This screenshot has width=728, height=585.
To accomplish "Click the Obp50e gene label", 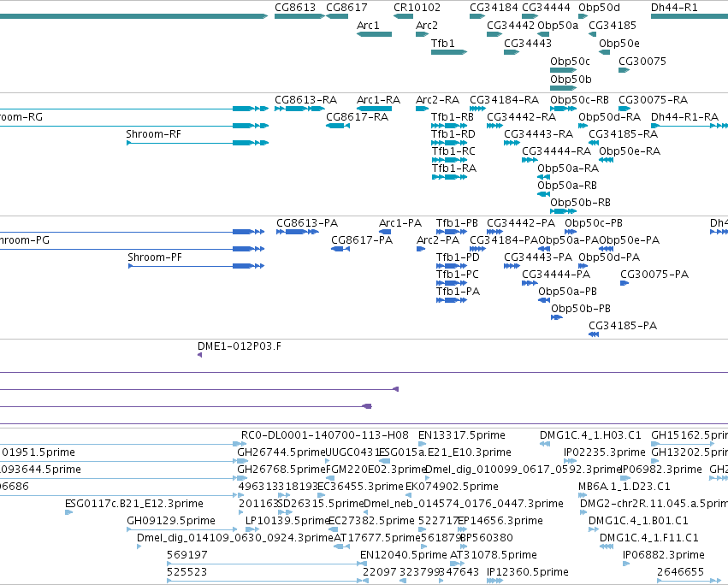I will tap(619, 44).
